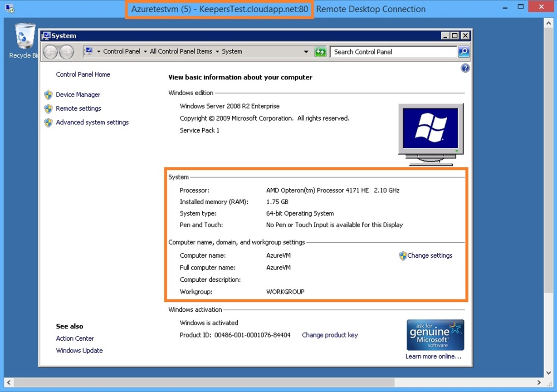Open Help with the blue question mark icon
Image resolution: width=557 pixels, height=392 pixels.
tap(465, 68)
